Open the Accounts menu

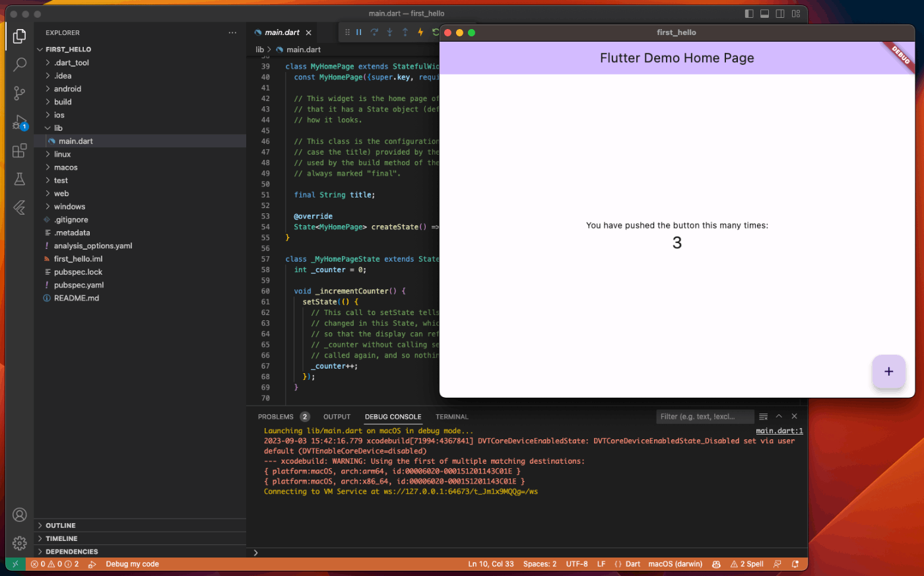coord(20,515)
